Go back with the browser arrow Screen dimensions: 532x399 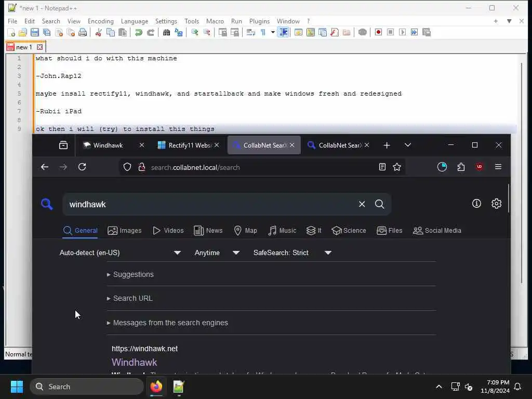point(45,167)
